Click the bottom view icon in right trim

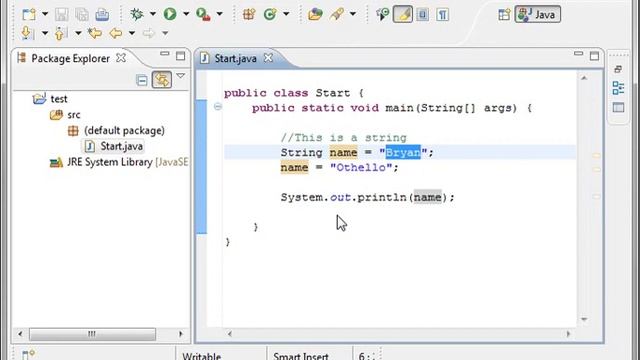click(x=618, y=108)
